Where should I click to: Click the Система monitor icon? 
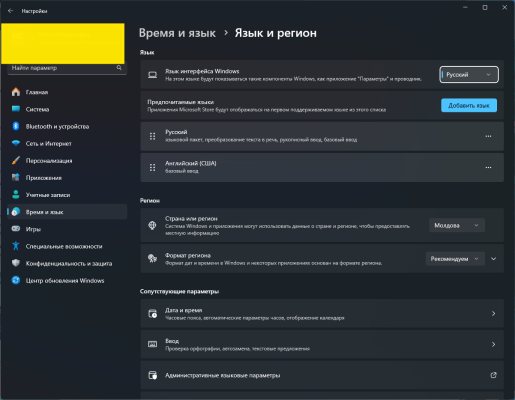pos(16,109)
